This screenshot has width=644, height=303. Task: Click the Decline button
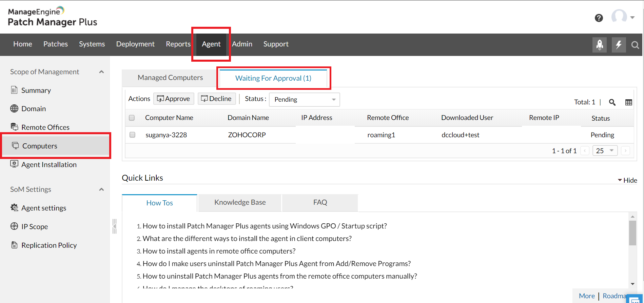point(217,99)
